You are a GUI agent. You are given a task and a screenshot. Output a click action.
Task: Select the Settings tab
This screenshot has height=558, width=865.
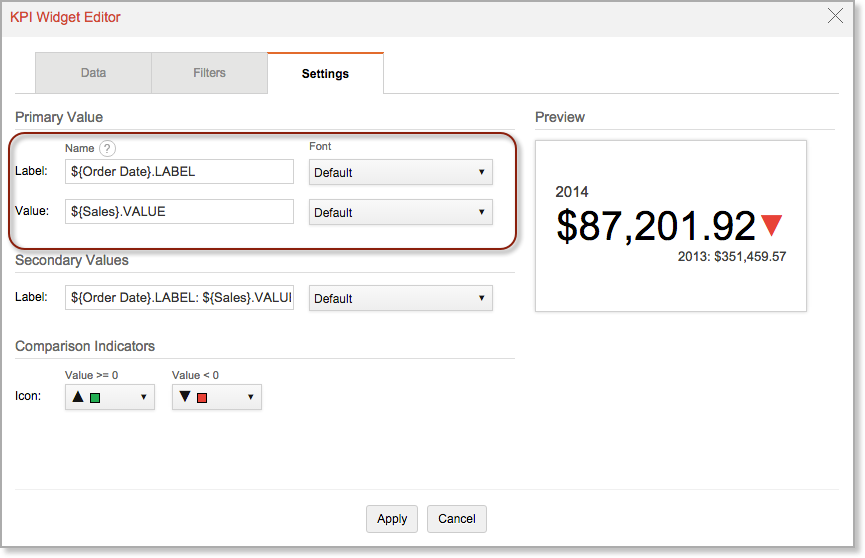325,73
